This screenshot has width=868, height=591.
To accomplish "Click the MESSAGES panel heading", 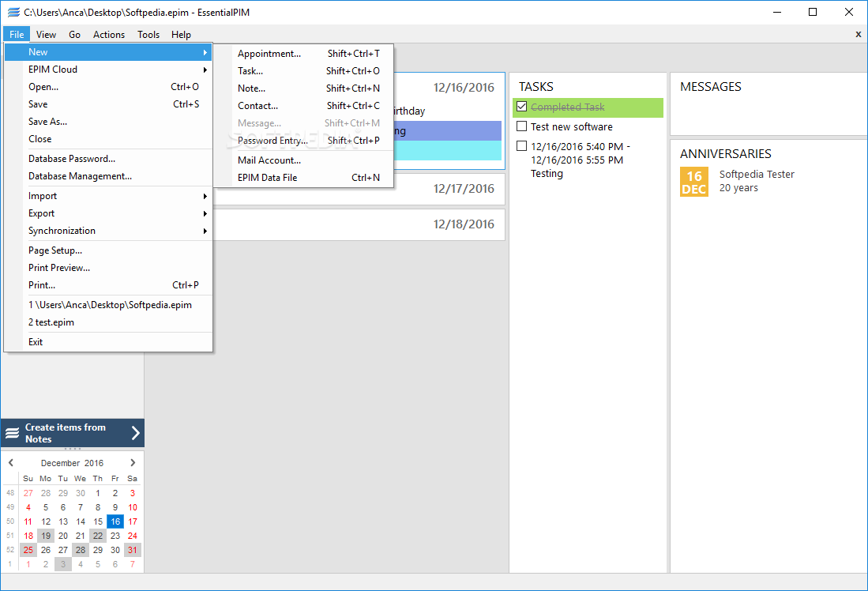I will [x=711, y=87].
